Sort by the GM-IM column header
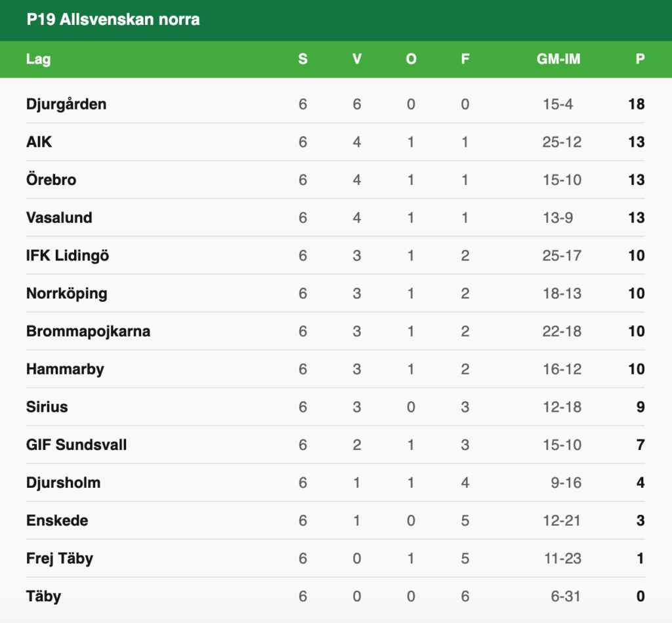 tap(558, 59)
